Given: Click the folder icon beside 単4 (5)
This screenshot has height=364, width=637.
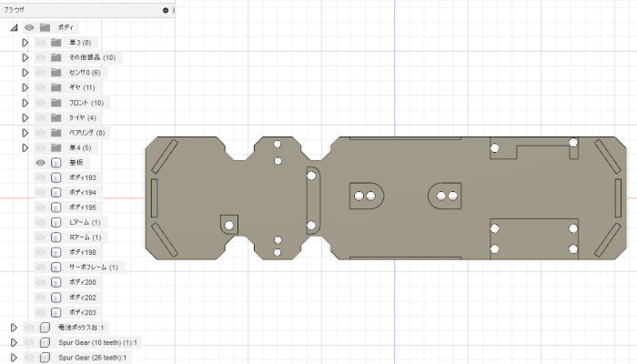Looking at the screenshot, I should point(56,147).
